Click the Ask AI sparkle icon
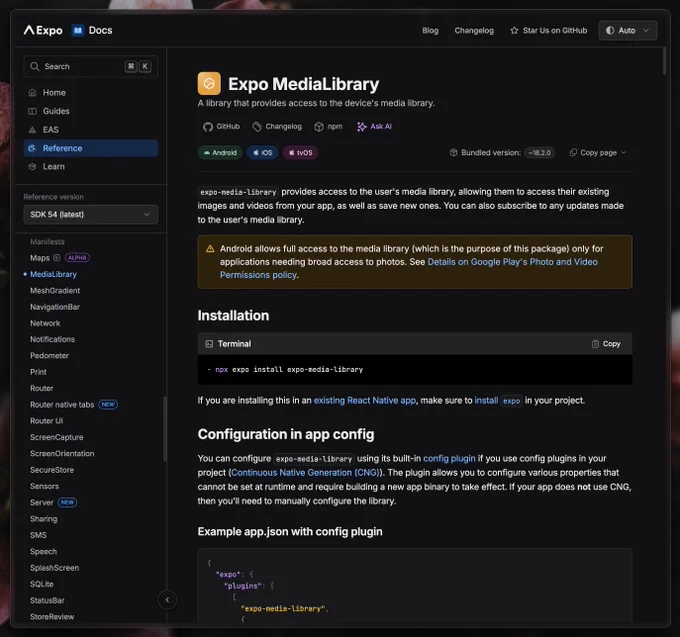680x637 pixels. [362, 127]
